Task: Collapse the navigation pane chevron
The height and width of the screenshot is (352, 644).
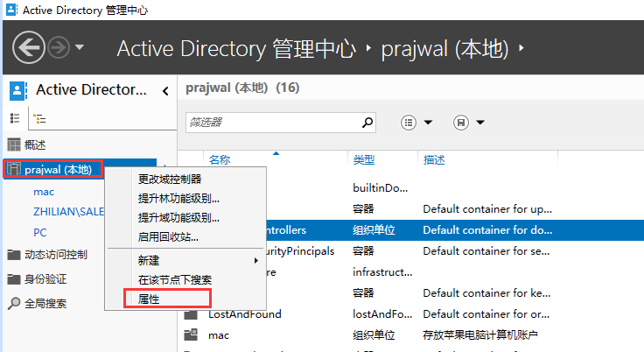Action: pyautogui.click(x=165, y=91)
